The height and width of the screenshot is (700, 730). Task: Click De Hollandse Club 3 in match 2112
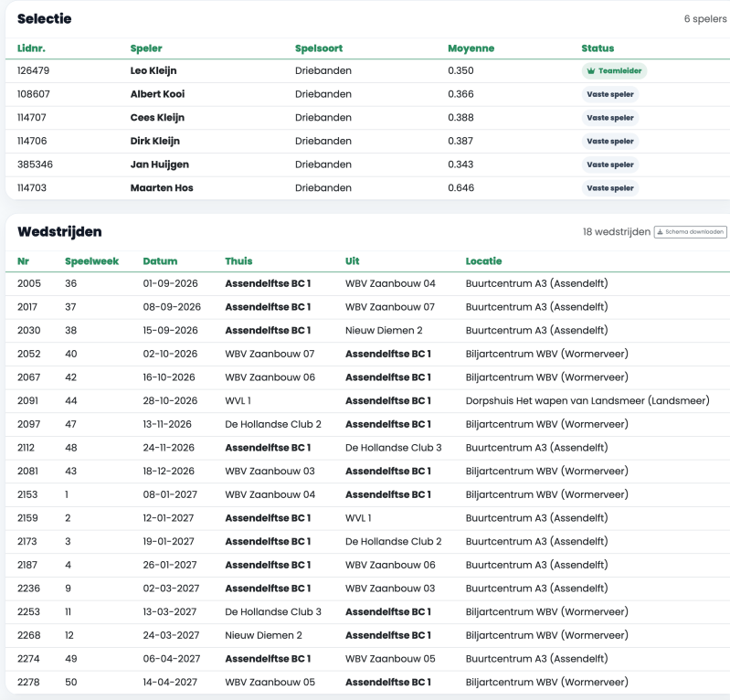(x=394, y=448)
